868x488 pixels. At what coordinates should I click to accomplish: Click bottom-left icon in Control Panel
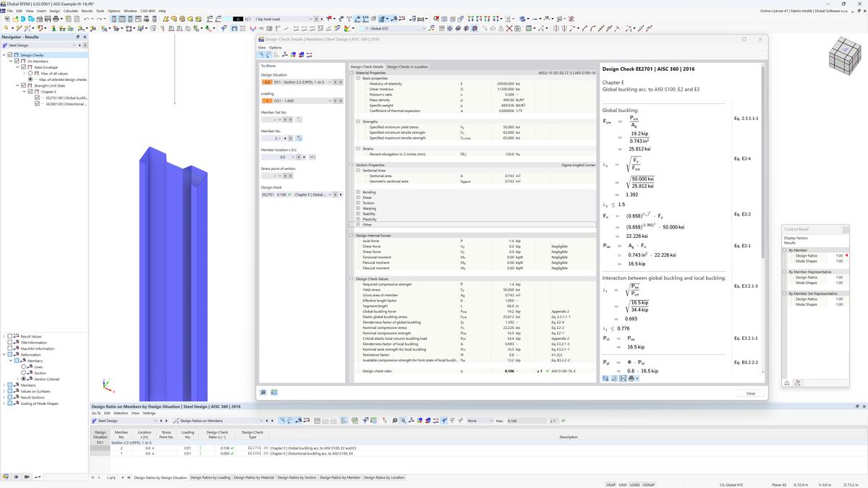click(787, 383)
